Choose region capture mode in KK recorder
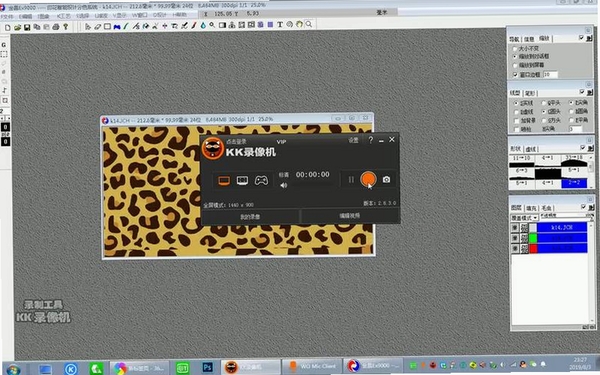This screenshot has width=600, height=375. (x=242, y=180)
